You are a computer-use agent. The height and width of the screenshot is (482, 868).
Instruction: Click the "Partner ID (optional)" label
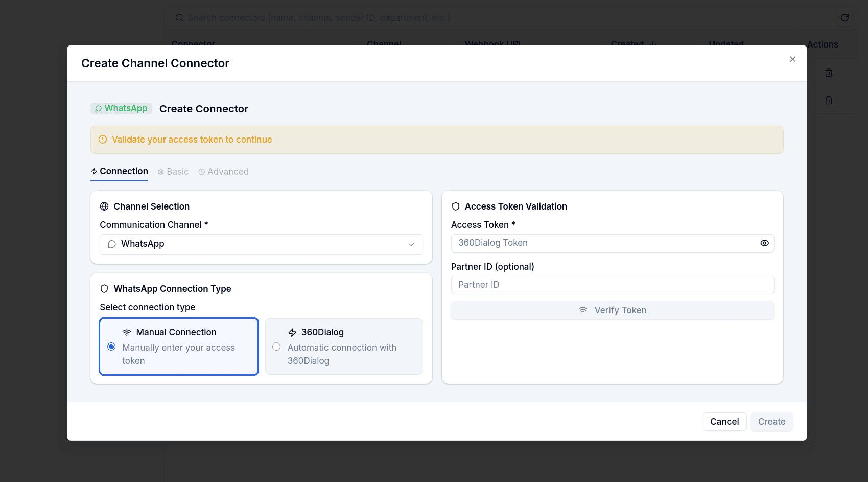click(492, 267)
